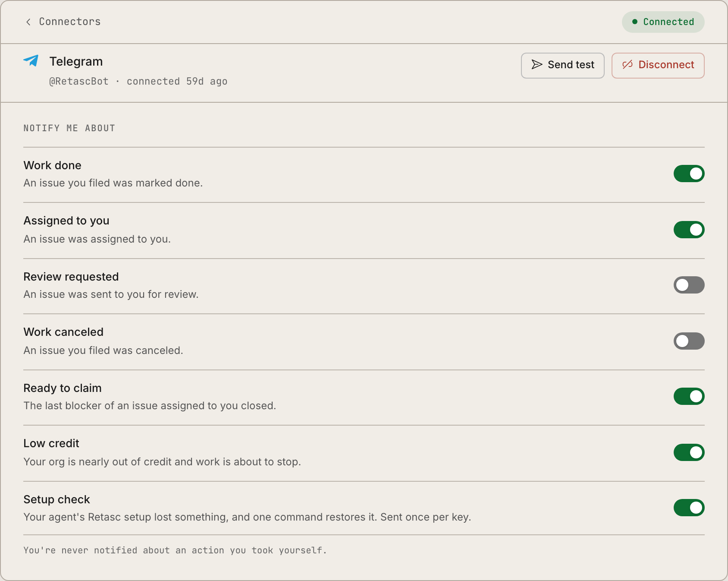Click the 'NOTIFY ME ABOUT' section heading

(x=69, y=128)
